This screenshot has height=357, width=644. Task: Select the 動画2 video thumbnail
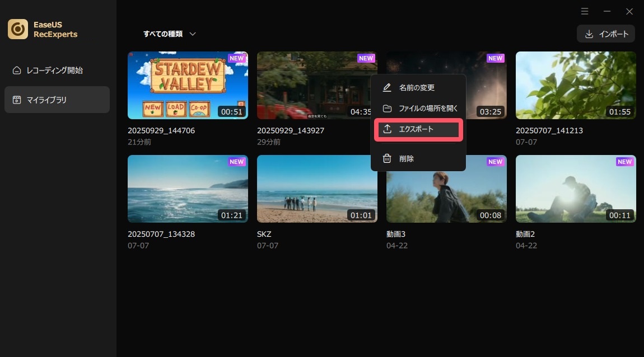pos(576,189)
